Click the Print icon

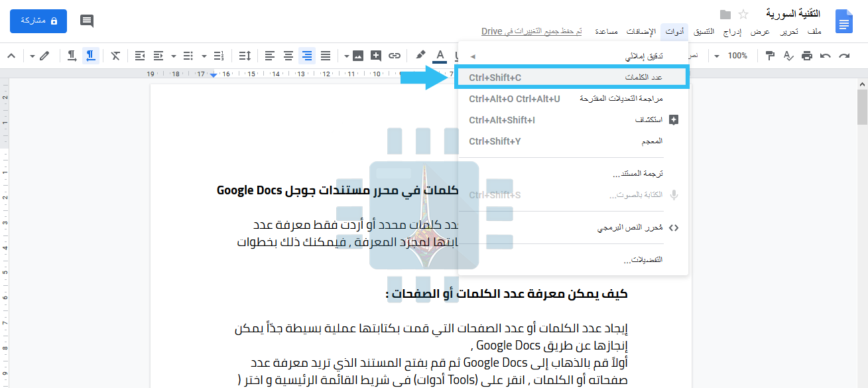point(807,56)
